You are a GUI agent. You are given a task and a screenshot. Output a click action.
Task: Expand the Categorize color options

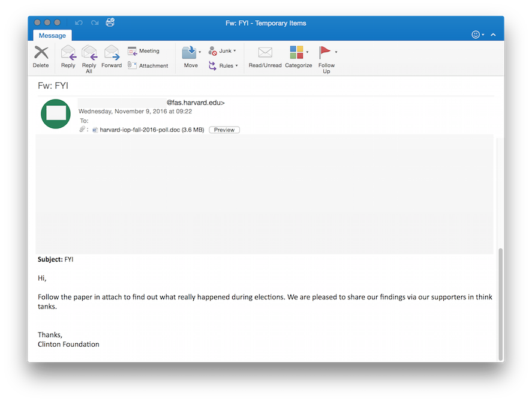click(x=307, y=52)
